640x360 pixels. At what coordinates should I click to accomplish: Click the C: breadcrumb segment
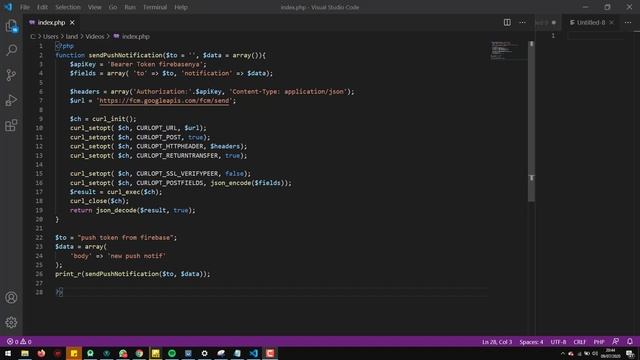(x=33, y=36)
